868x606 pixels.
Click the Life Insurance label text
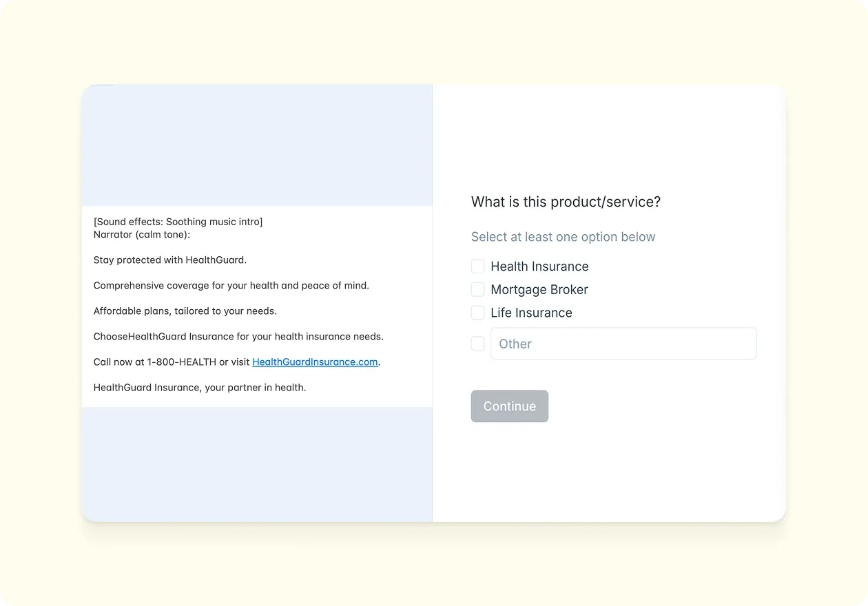tap(530, 313)
